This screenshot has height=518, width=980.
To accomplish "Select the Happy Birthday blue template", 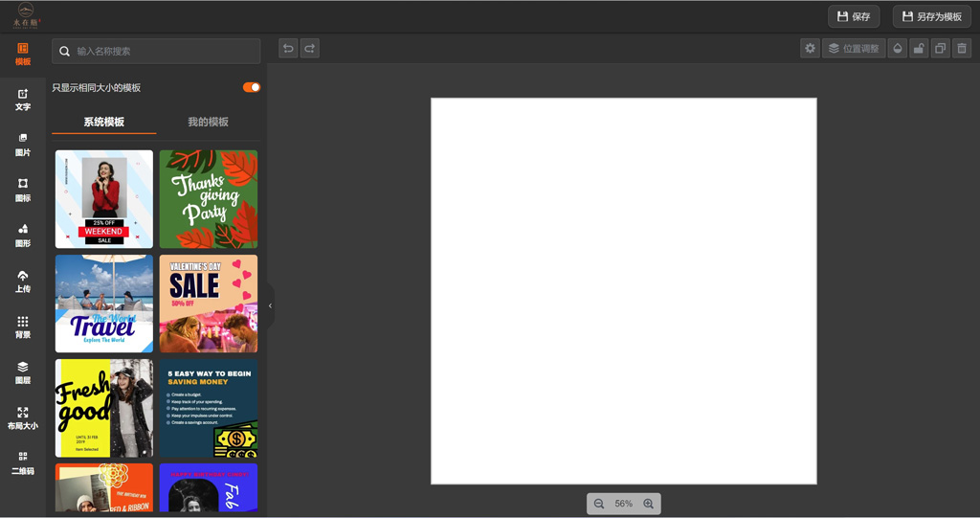I will pos(208,487).
